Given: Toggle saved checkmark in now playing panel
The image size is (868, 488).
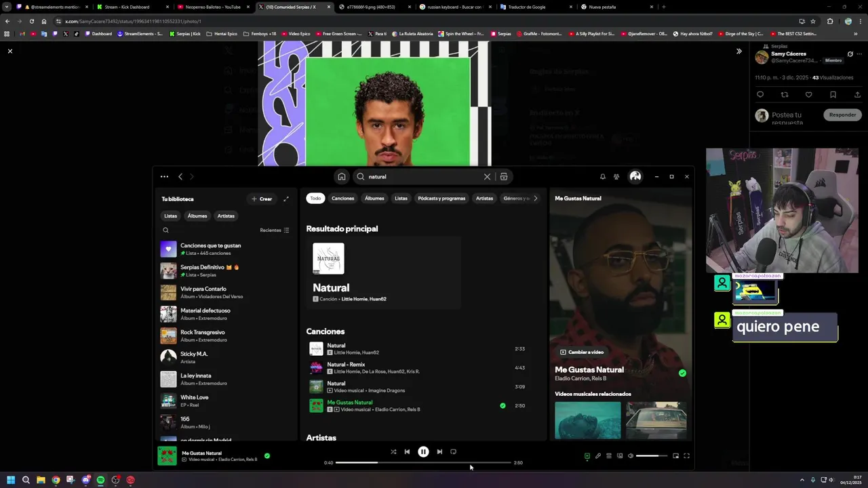Looking at the screenshot, I should (682, 373).
